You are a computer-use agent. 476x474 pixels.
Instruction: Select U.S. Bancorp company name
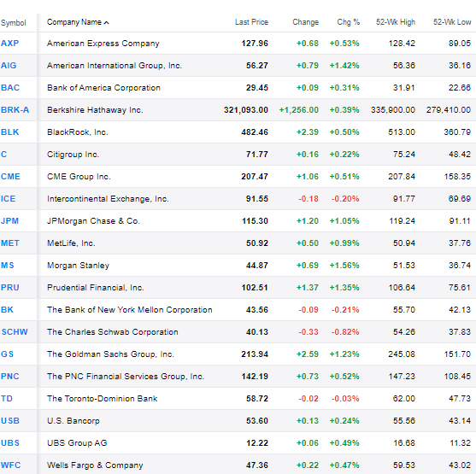pos(73,420)
